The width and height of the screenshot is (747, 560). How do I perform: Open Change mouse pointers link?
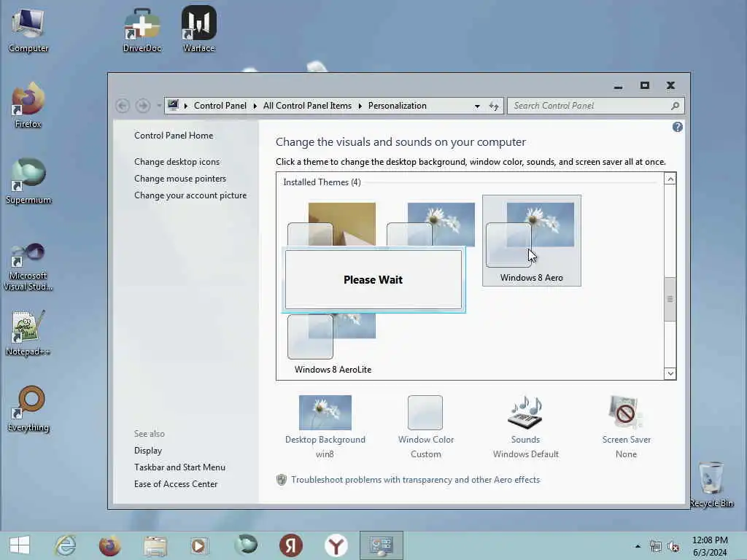tap(180, 179)
